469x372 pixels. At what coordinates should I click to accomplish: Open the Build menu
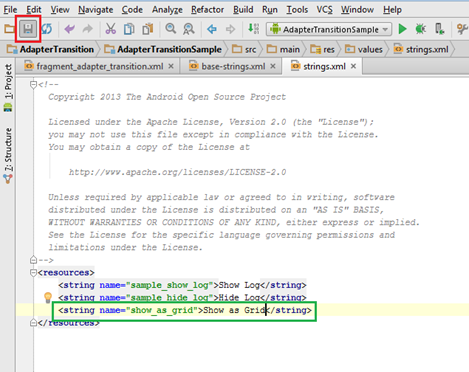pyautogui.click(x=243, y=10)
